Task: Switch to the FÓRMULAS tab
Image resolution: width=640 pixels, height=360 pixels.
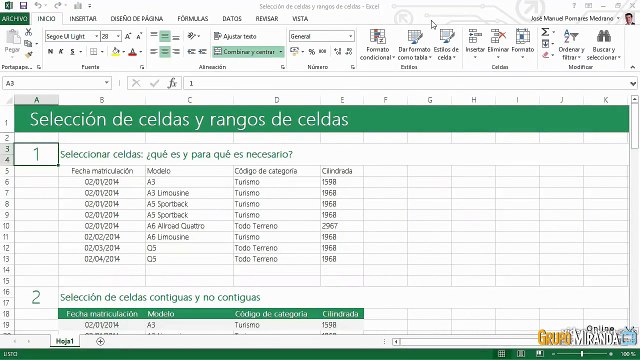Action: tap(193, 18)
